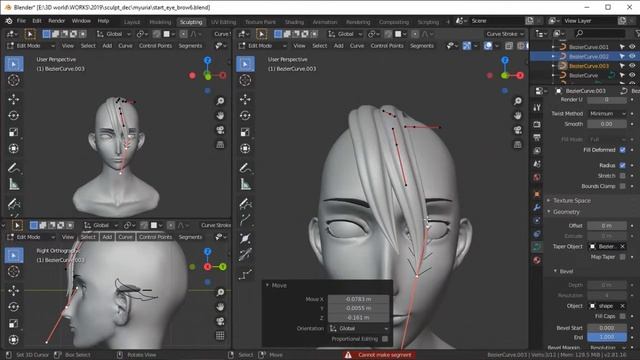Open Control Points menu in the right viewport
The height and width of the screenshot is (360, 640).
pos(387,46)
